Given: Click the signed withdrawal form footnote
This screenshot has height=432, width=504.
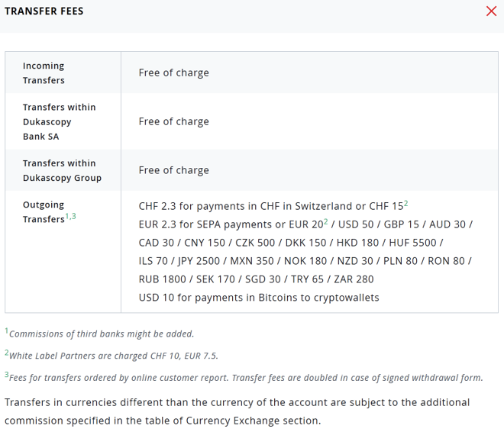Looking at the screenshot, I should [x=244, y=377].
